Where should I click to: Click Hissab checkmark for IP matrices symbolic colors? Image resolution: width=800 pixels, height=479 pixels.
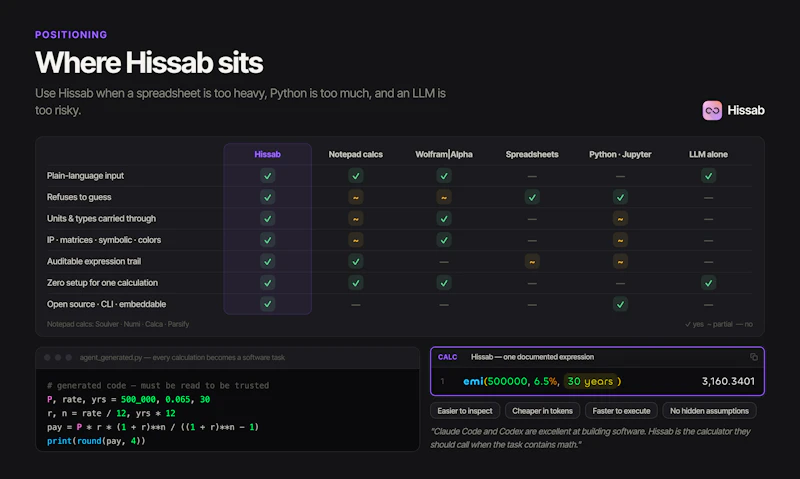[267, 240]
